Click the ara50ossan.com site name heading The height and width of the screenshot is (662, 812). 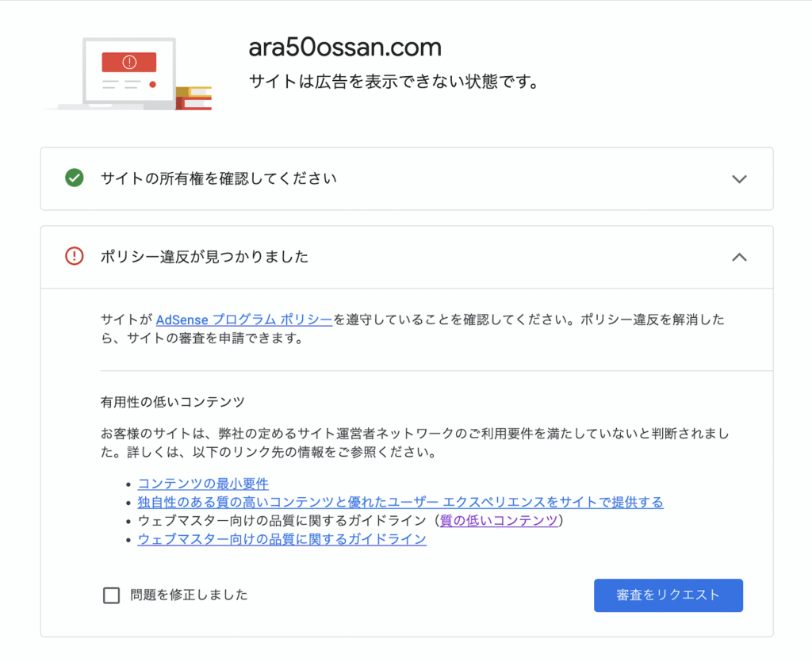(x=345, y=48)
